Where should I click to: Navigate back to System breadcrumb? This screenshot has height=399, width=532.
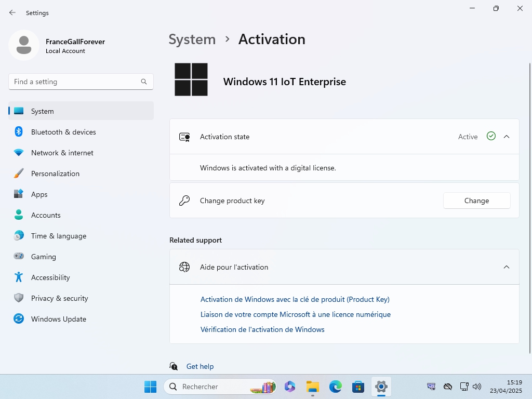[192, 39]
